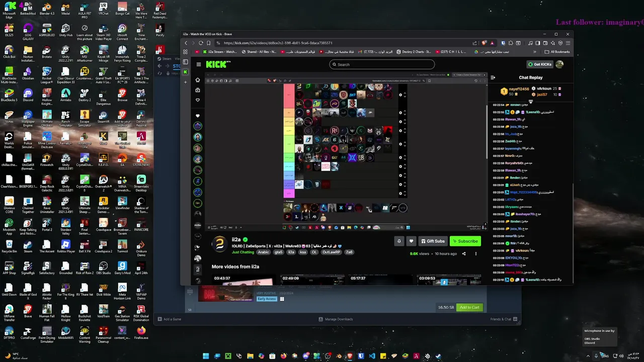This screenshot has width=644, height=362.
Task: Click the Brave address bar URL
Action: click(x=278, y=43)
